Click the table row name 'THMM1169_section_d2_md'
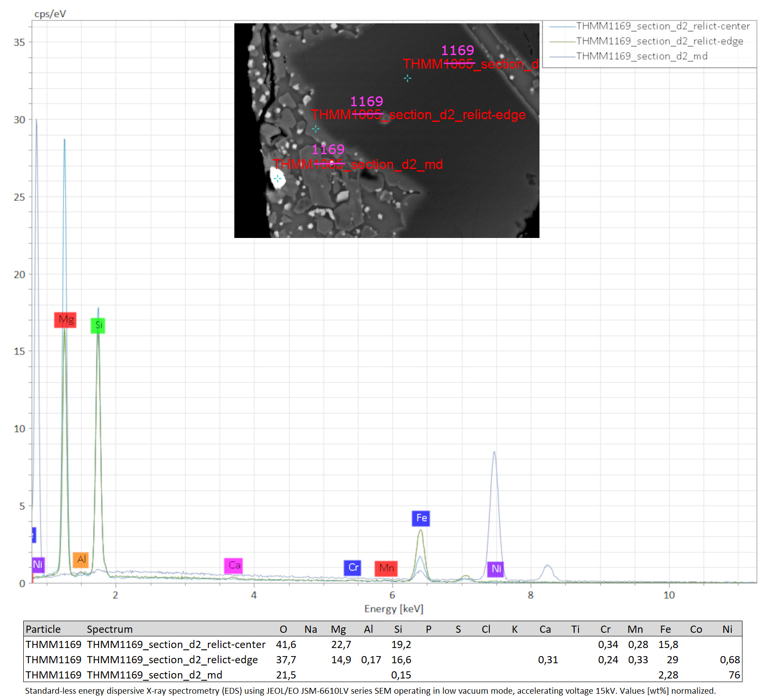Image resolution: width=768 pixels, height=700 pixels. (x=155, y=675)
